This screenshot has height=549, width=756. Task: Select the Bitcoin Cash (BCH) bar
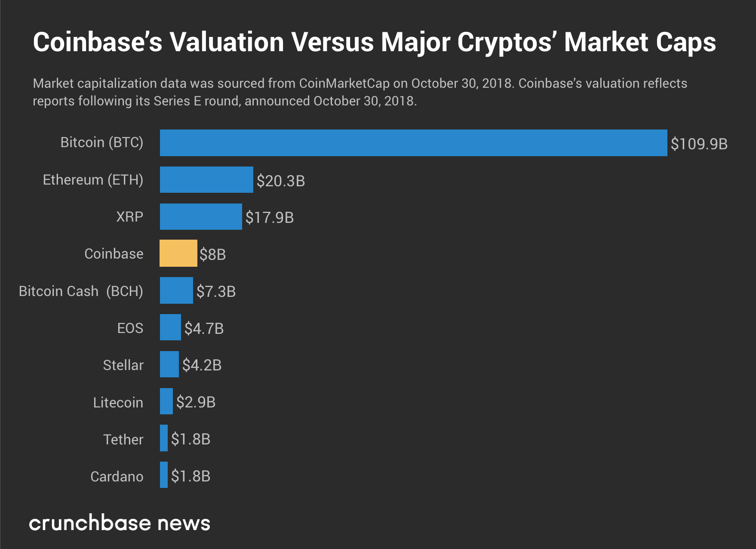point(176,291)
